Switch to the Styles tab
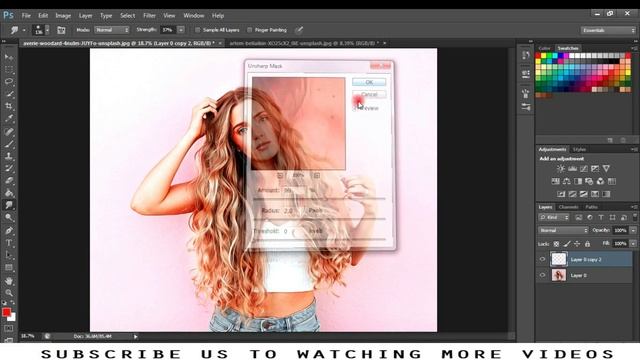 579,149
